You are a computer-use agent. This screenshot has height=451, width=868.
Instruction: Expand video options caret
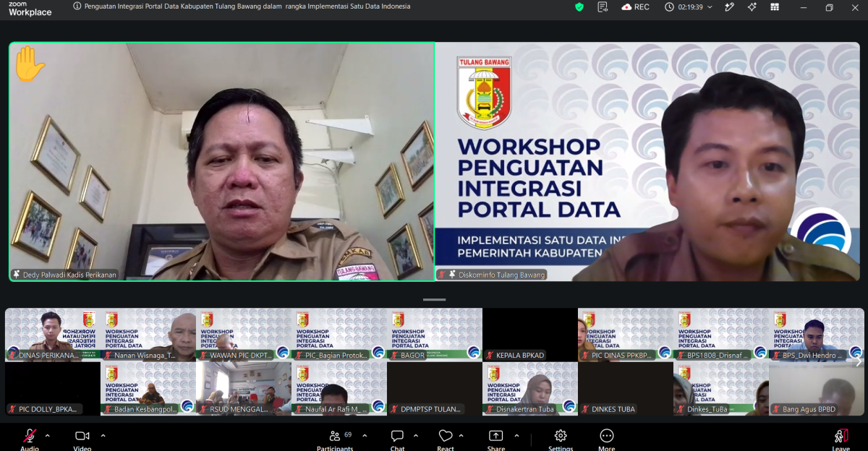click(x=103, y=436)
